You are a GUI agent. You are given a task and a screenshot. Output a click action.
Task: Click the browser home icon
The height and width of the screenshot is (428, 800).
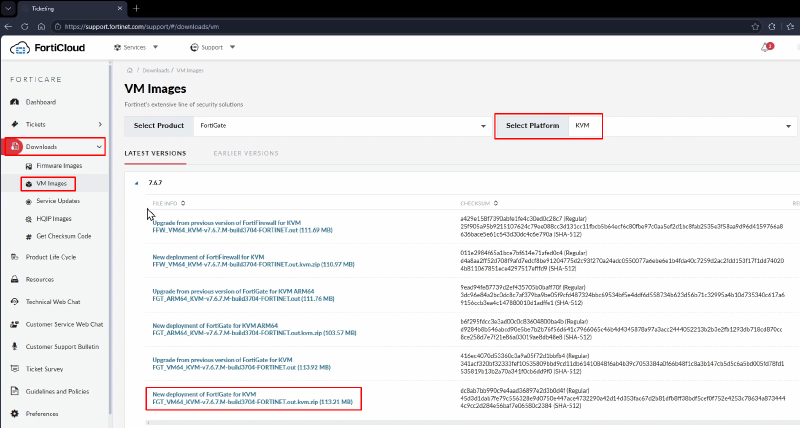(x=41, y=27)
